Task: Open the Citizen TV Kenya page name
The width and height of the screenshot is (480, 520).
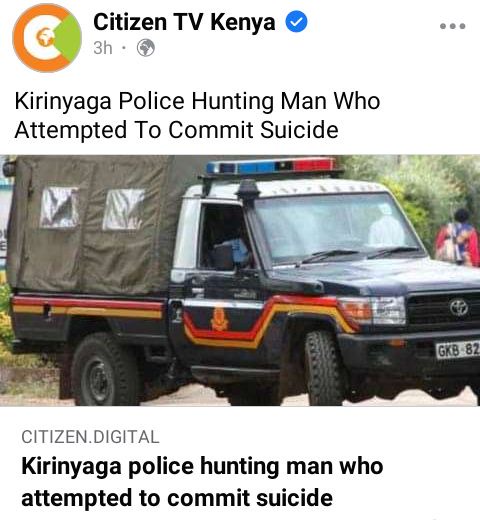Action: (x=184, y=22)
